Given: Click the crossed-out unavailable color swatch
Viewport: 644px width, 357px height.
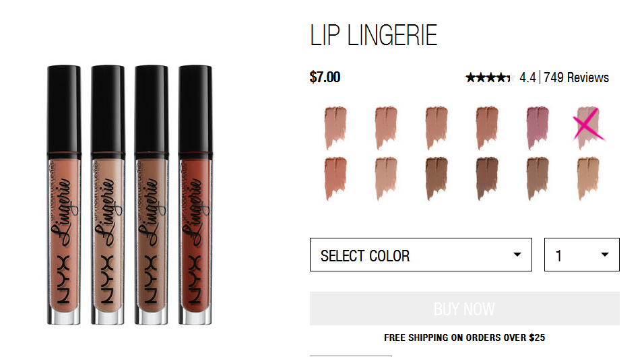Looking at the screenshot, I should pos(588,128).
